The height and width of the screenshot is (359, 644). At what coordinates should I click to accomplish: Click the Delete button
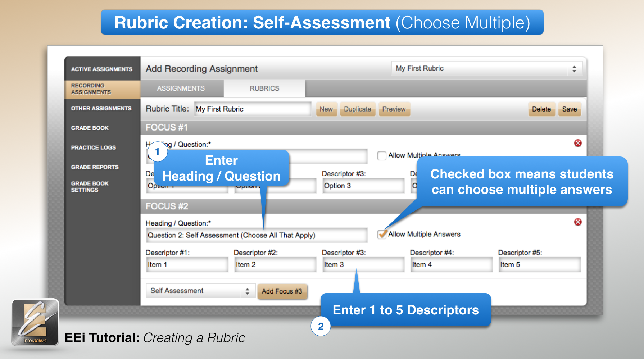(541, 109)
